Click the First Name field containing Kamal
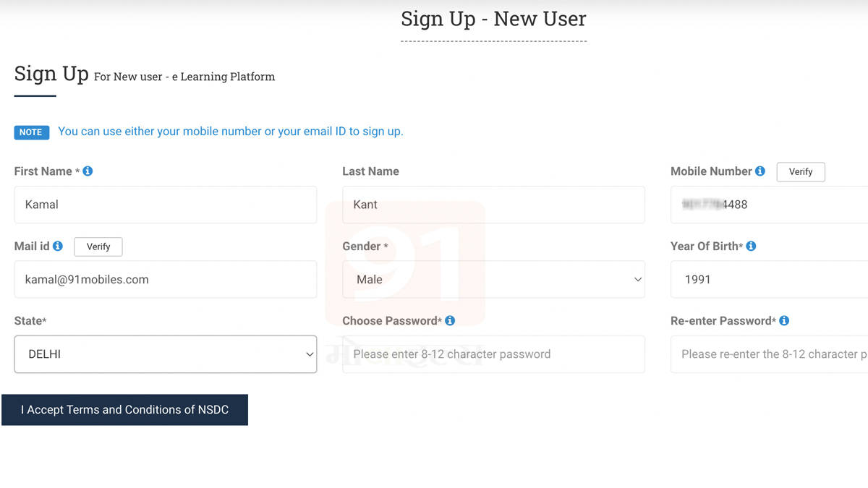 tap(165, 205)
